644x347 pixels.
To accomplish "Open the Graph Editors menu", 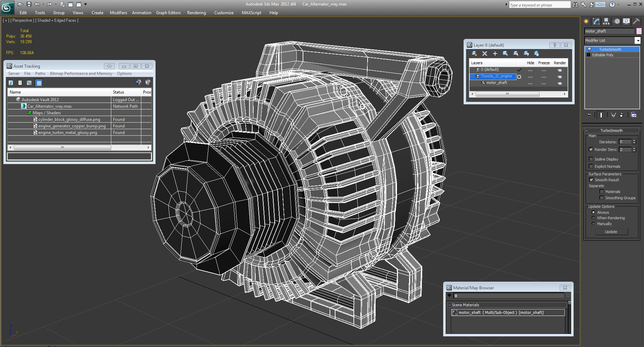I will [168, 13].
